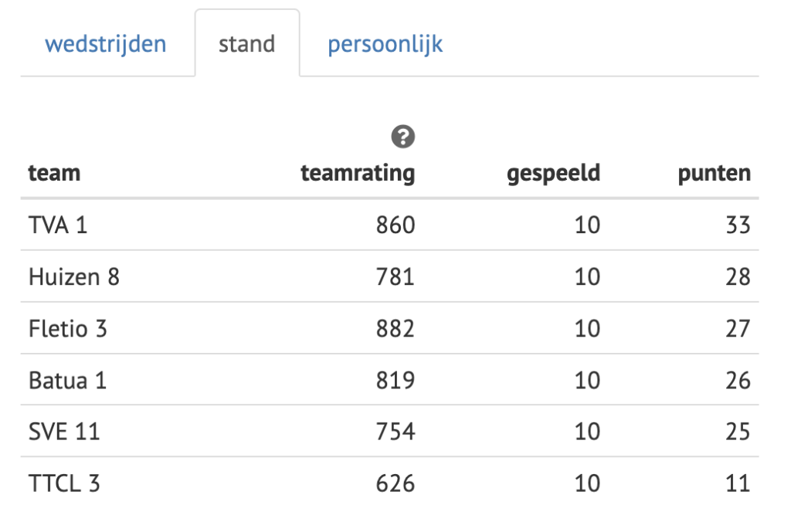Screen dimensions: 791x532
Task: Click the teamrating help question-mark icon
Action: 403,137
